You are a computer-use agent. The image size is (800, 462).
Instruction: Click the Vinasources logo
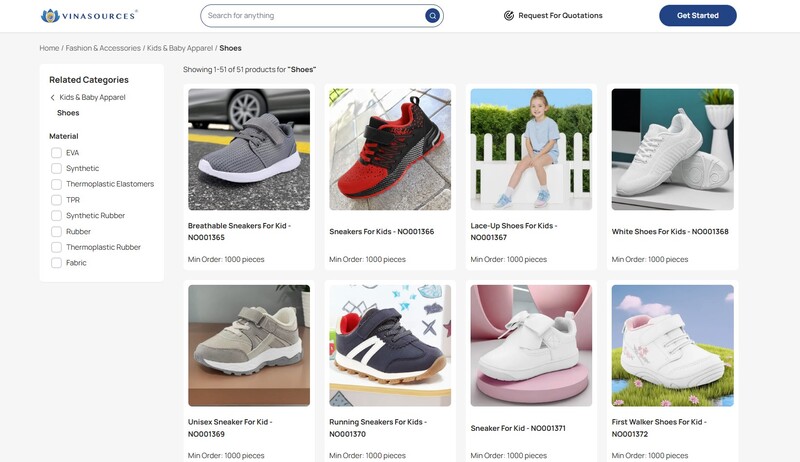pyautogui.click(x=89, y=16)
